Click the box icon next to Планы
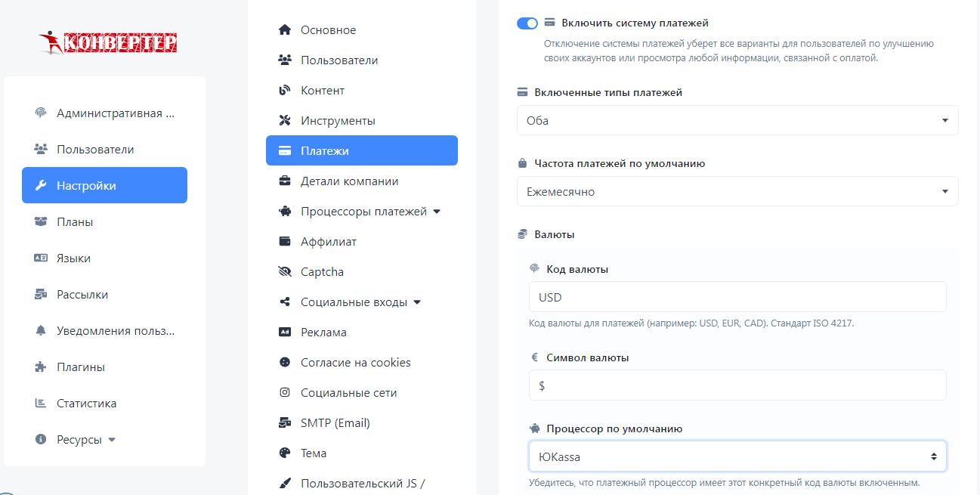 41,222
